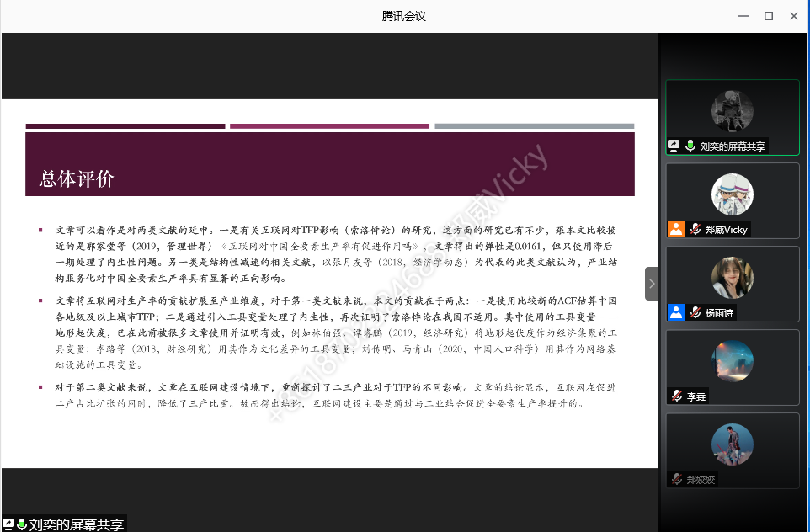Click green microphone icon in 刘奕's tile
The image size is (810, 532).
click(x=690, y=146)
